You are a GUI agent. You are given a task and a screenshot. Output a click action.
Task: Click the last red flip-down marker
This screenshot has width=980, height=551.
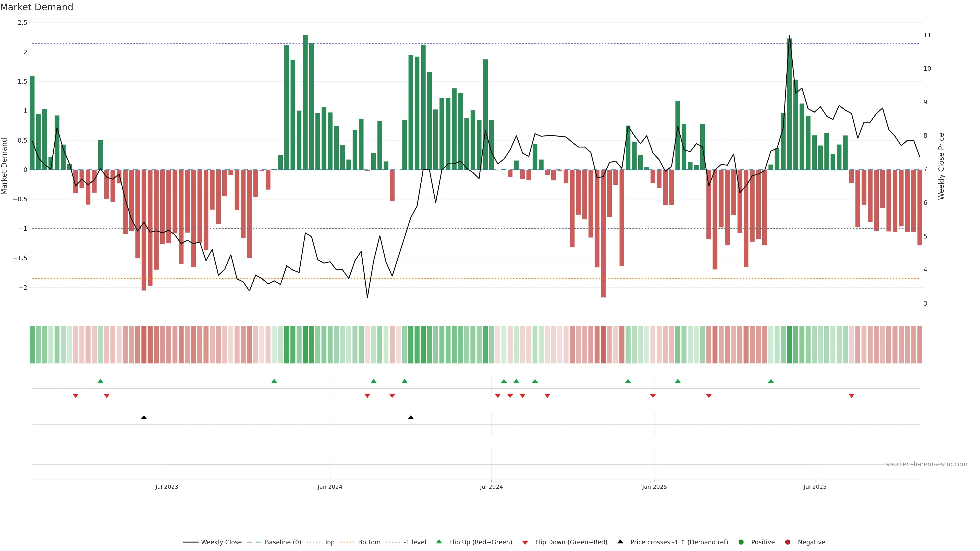click(851, 396)
